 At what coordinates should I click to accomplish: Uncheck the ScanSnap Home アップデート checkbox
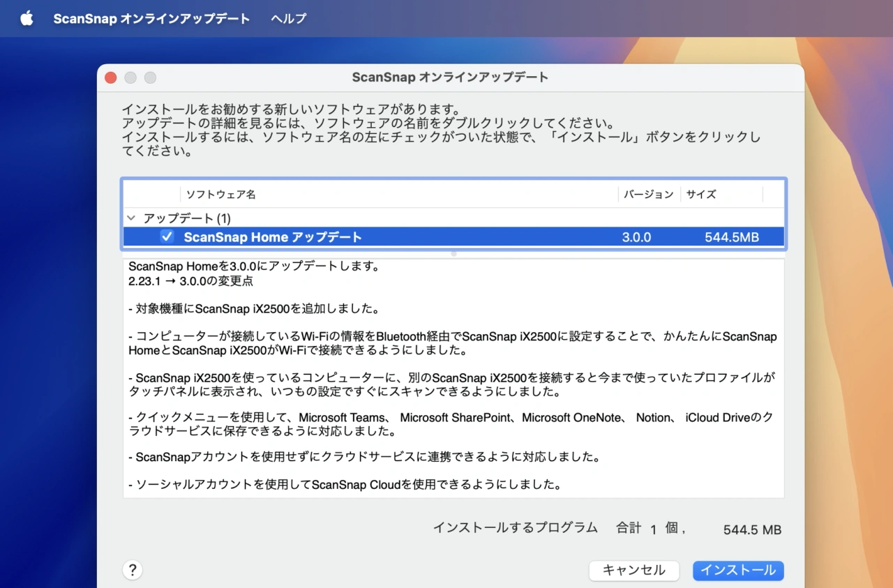[167, 236]
